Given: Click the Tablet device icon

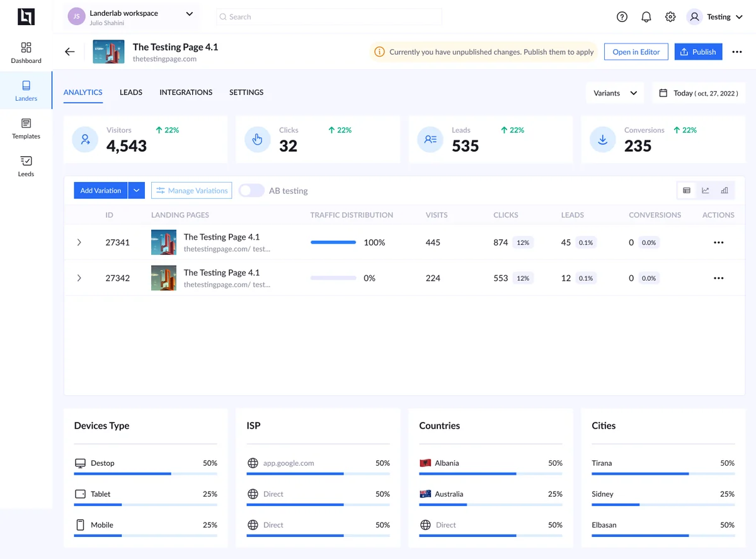Looking at the screenshot, I should [x=80, y=494].
